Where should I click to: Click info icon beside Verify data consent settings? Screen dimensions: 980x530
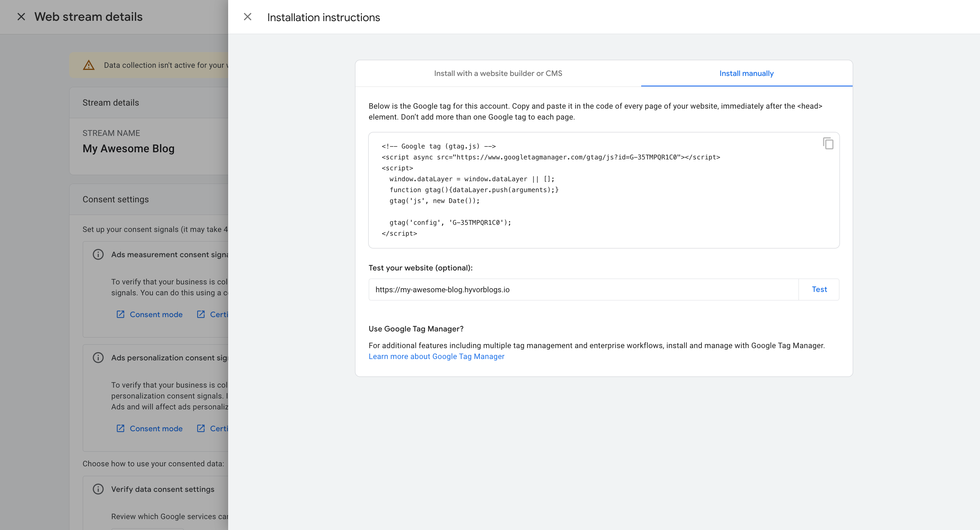98,489
